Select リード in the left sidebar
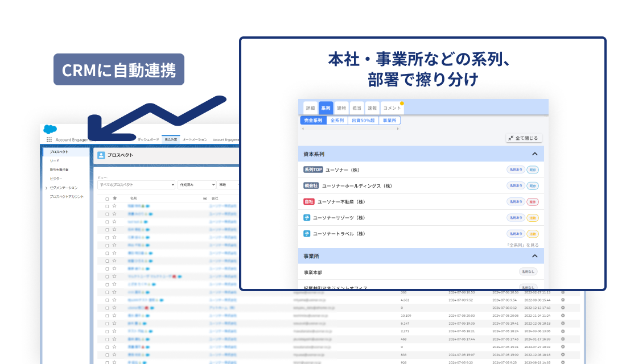Image resolution: width=626 pixels, height=364 pixels. point(54,161)
